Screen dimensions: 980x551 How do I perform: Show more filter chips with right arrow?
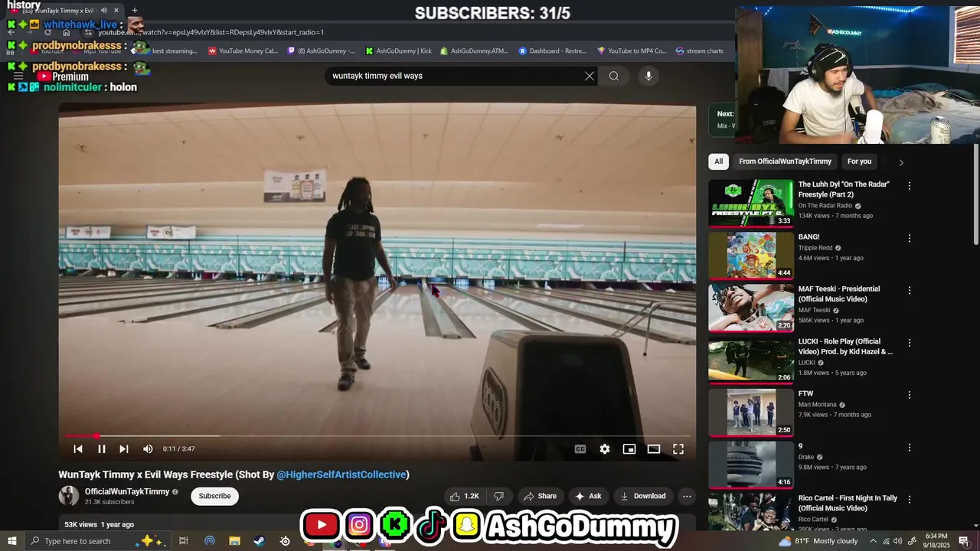click(x=901, y=162)
